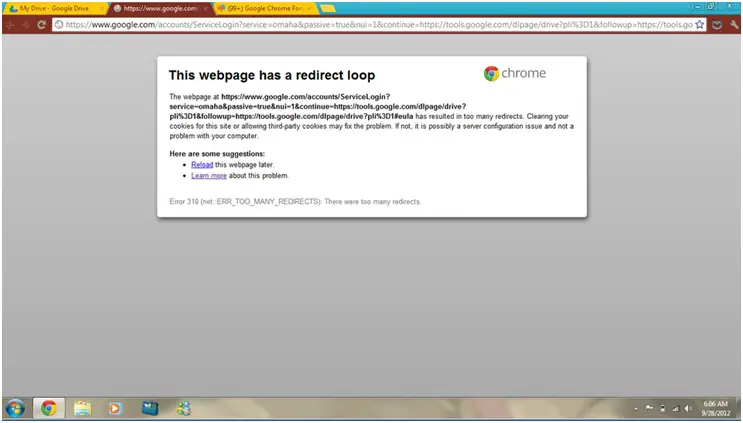Click the browser Forward arrow
The height and width of the screenshot is (423, 743).
26,25
